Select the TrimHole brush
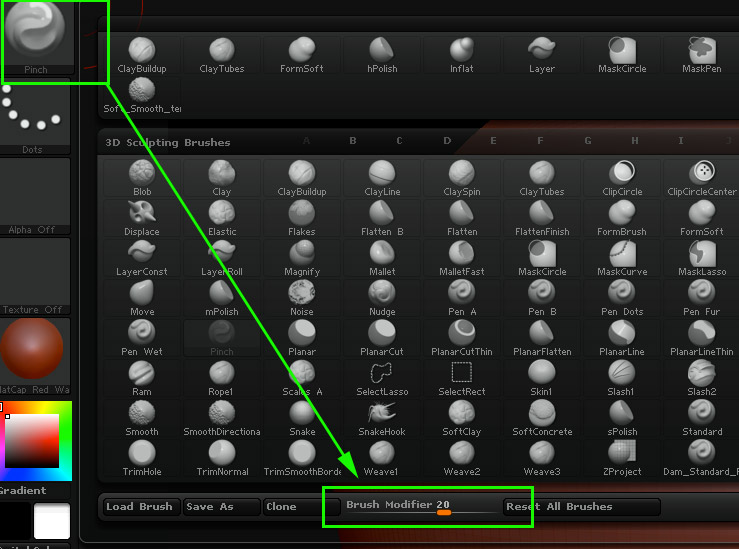 pyautogui.click(x=142, y=459)
